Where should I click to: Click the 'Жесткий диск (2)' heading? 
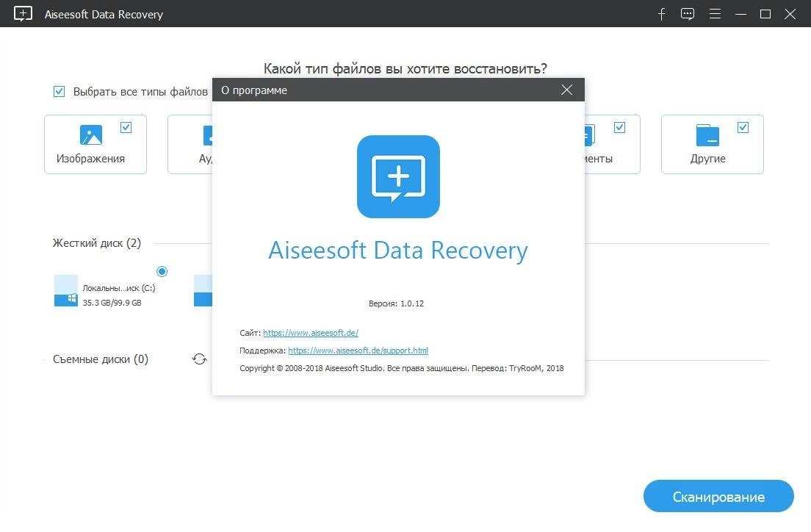click(97, 243)
